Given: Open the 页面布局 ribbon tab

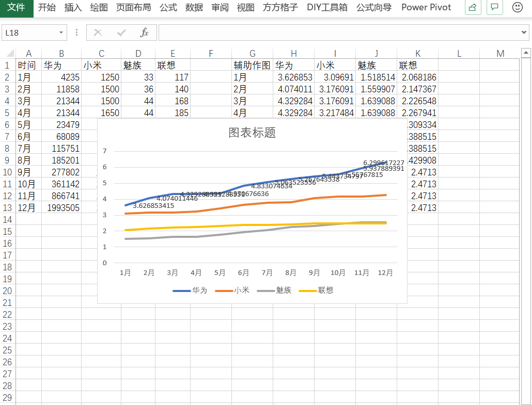Looking at the screenshot, I should [133, 7].
